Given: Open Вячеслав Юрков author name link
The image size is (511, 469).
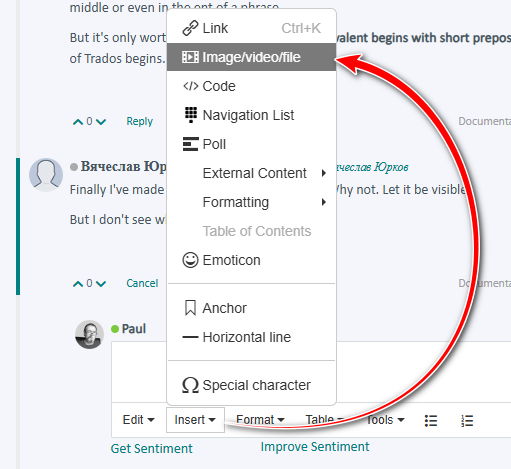Looking at the screenshot, I should 123,166.
